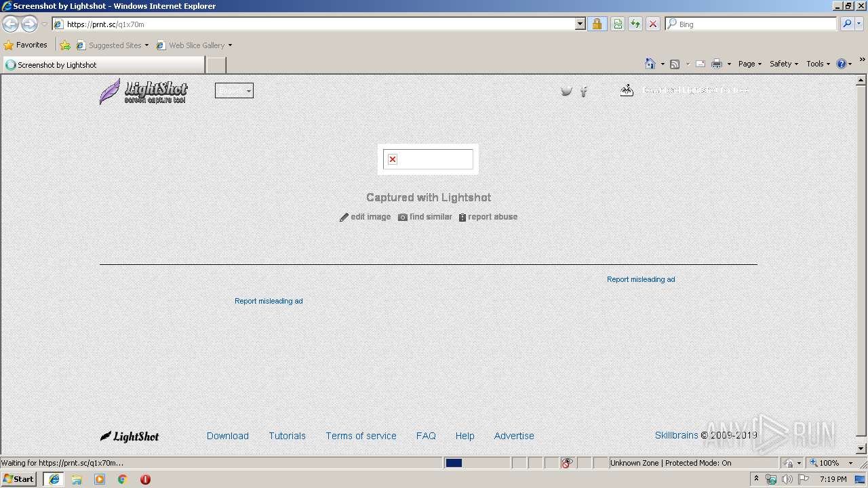This screenshot has height=488, width=868.
Task: Click the Bing search magnifier button
Action: pos(847,24)
